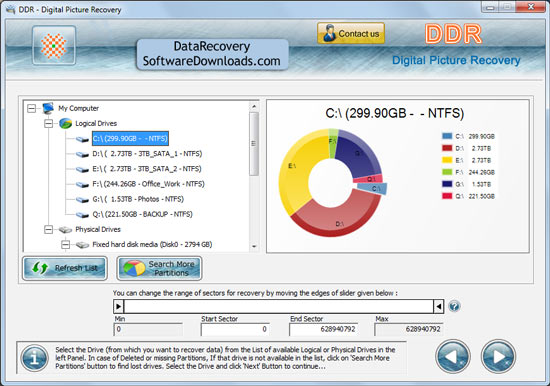Screen dimensions: 550x386
Task: Click the drive icon beside G:\ entry
Action: pos(82,199)
